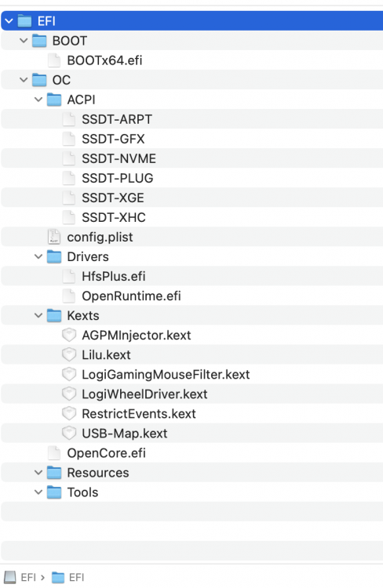The image size is (383, 588).
Task: Click the Lilu.kext kext icon
Action: pyautogui.click(x=69, y=354)
